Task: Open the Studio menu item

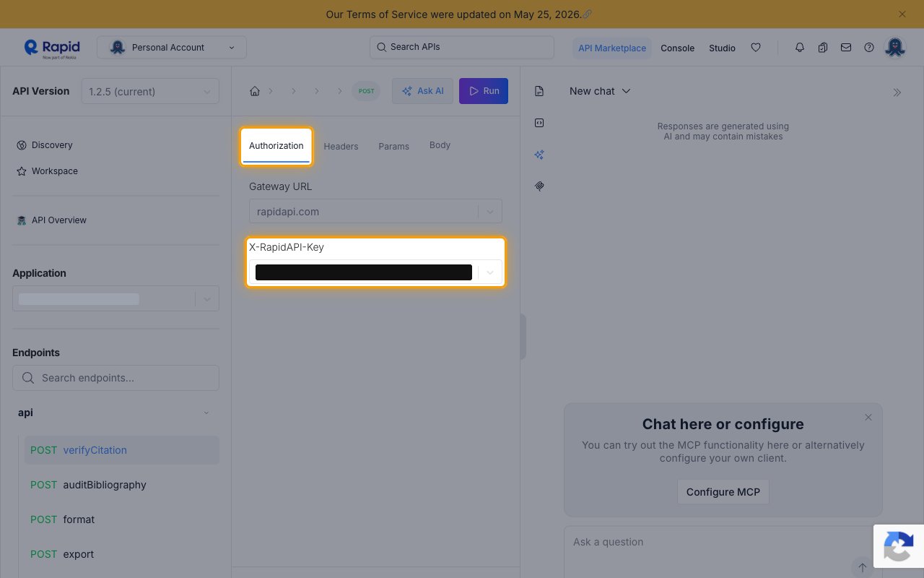Action: coord(722,48)
